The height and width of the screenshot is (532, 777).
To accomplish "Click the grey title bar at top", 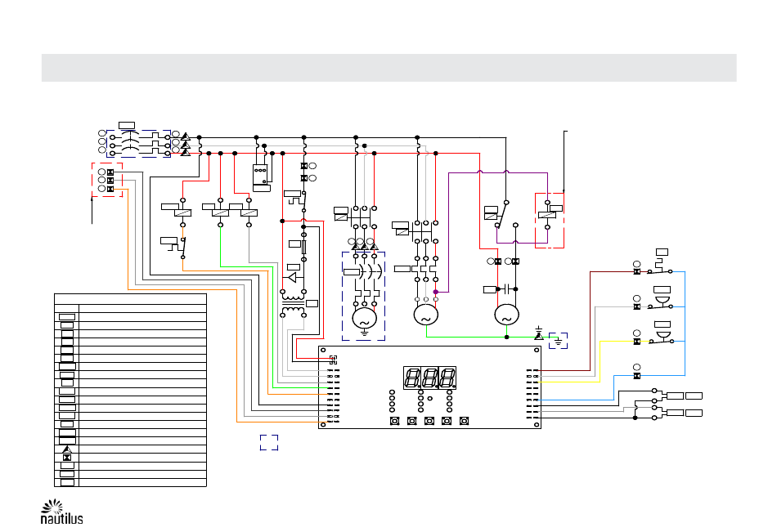I will click(389, 68).
